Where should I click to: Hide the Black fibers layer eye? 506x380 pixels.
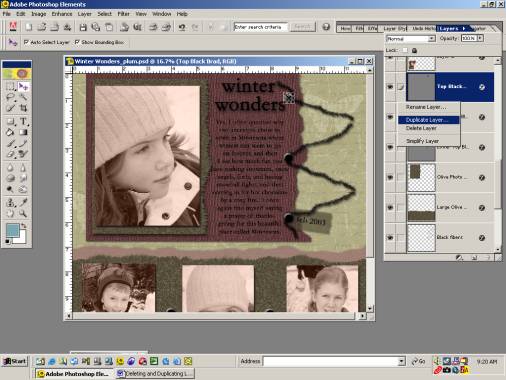click(x=390, y=237)
